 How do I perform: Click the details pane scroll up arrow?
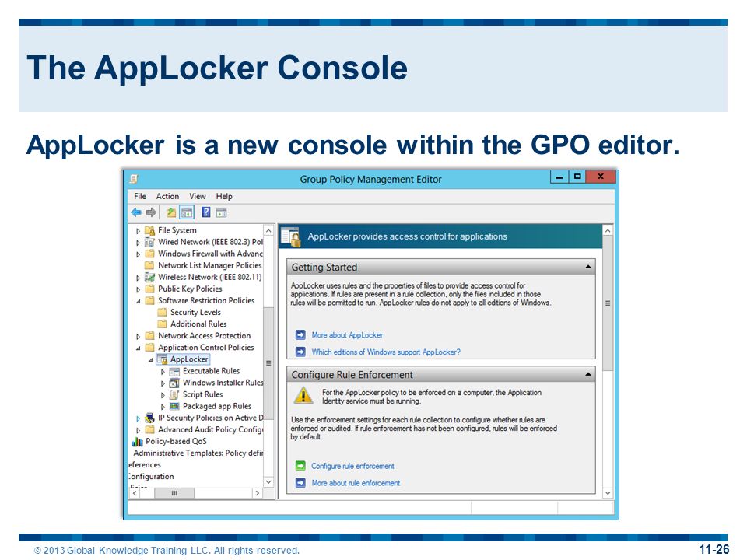pyautogui.click(x=608, y=230)
